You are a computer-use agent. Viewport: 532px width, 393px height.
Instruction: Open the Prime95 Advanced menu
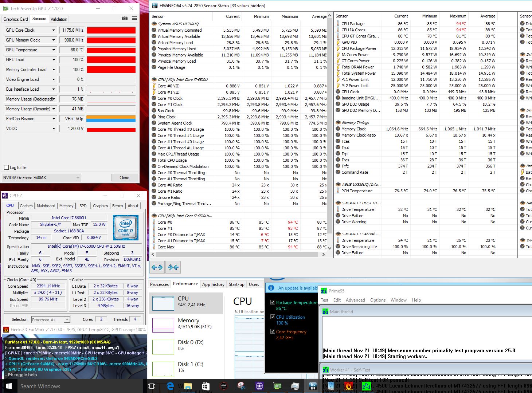pos(355,300)
